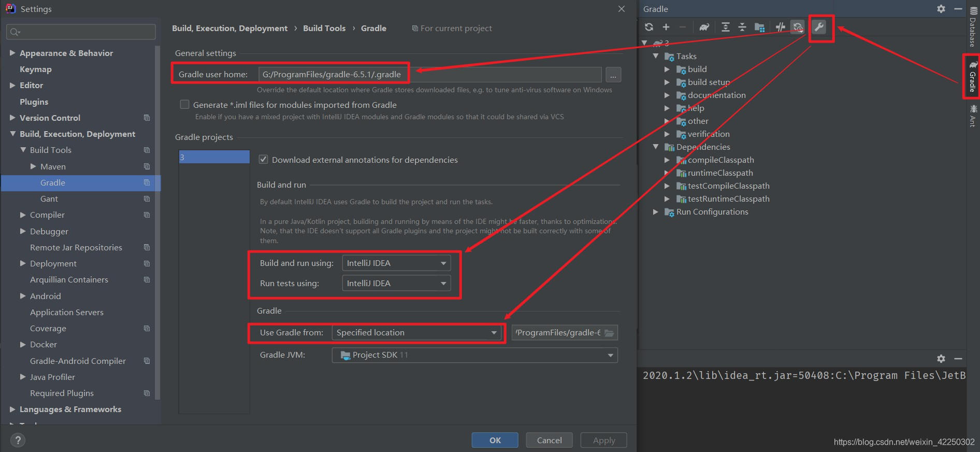Image resolution: width=980 pixels, height=452 pixels.
Task: Open the run console gear options
Action: [x=941, y=359]
